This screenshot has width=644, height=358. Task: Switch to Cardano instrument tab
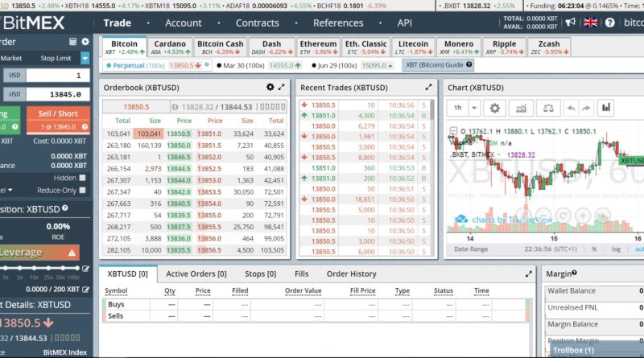[x=170, y=47]
